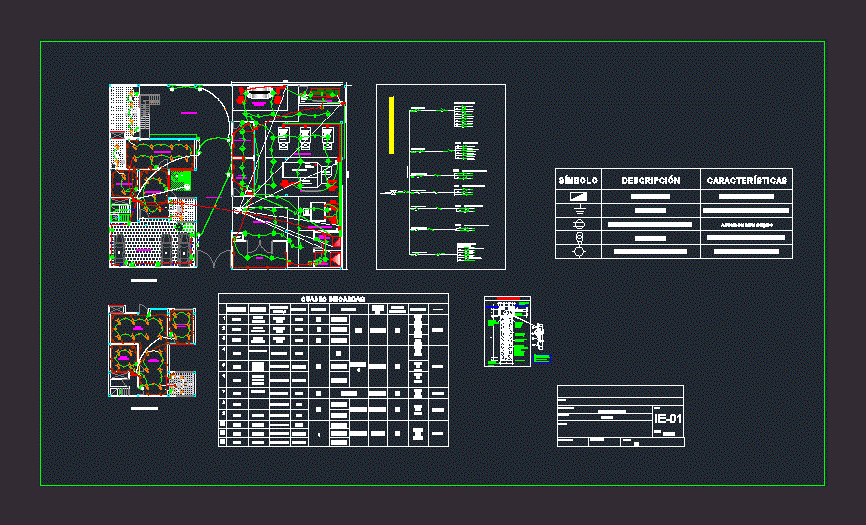Click the CARACTERÍSTICAS column header
Viewport: 866px width, 525px height.
click(x=746, y=180)
